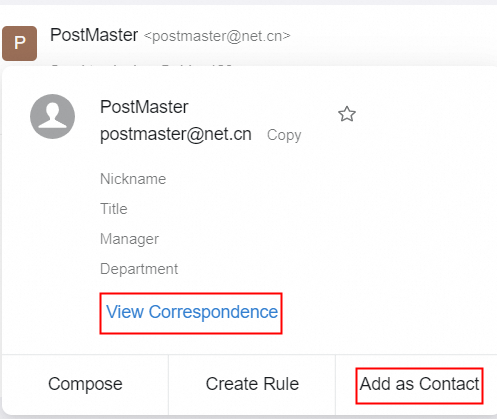Click the <postmaster@net.cn> address in header
The height and width of the screenshot is (419, 497).
217,36
